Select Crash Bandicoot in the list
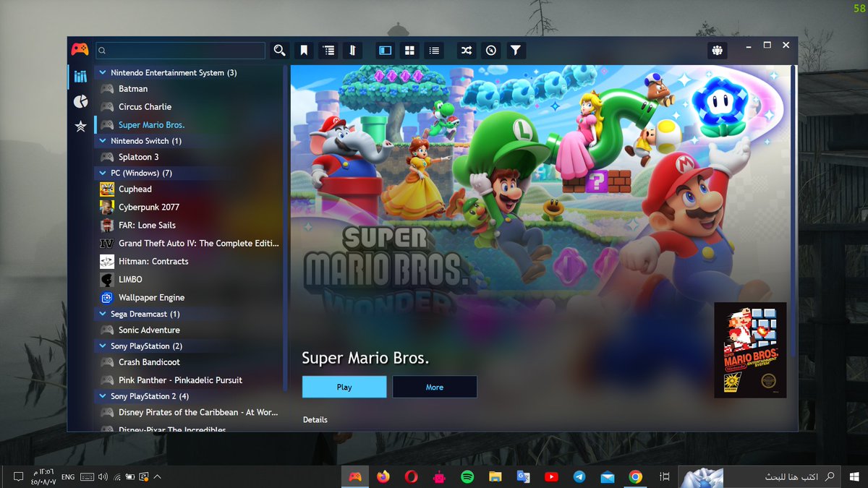868x488 pixels. click(x=188, y=362)
